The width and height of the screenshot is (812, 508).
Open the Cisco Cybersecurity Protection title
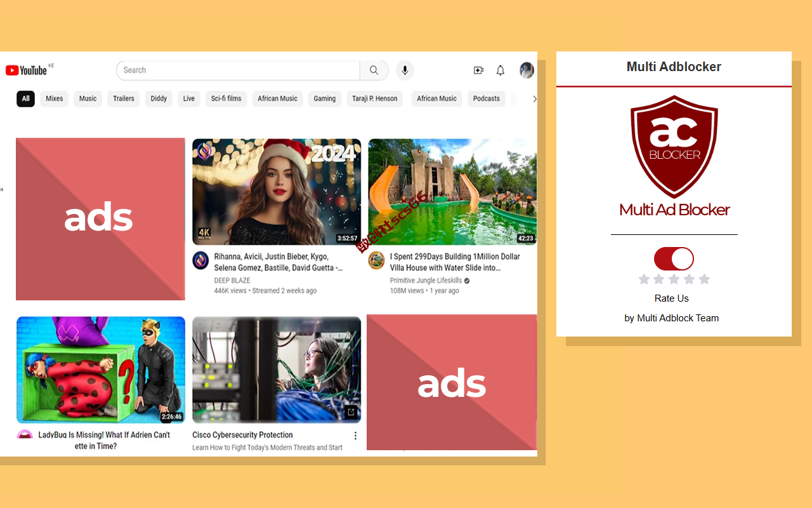242,435
